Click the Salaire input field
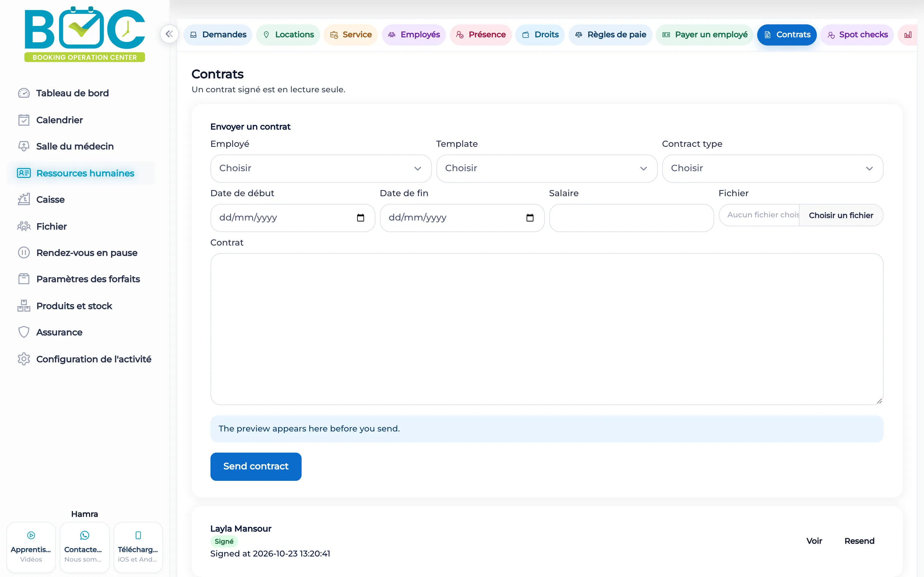Viewport: 924px width, 577px height. click(631, 218)
